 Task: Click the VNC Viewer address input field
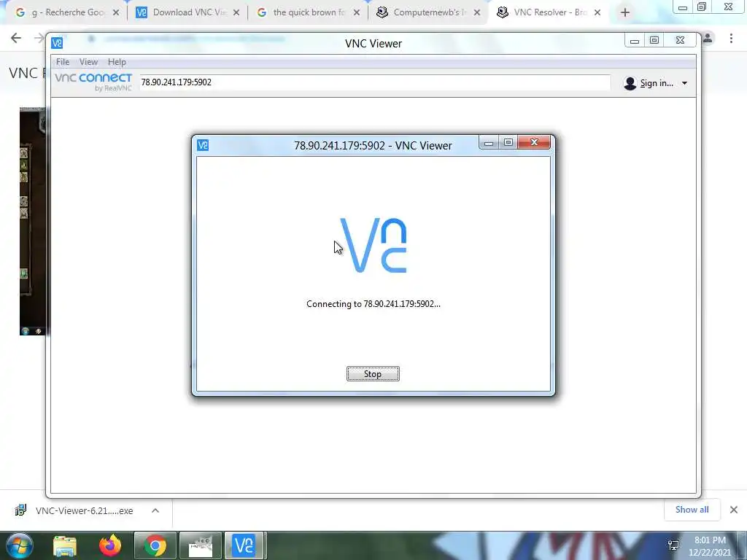pyautogui.click(x=374, y=82)
